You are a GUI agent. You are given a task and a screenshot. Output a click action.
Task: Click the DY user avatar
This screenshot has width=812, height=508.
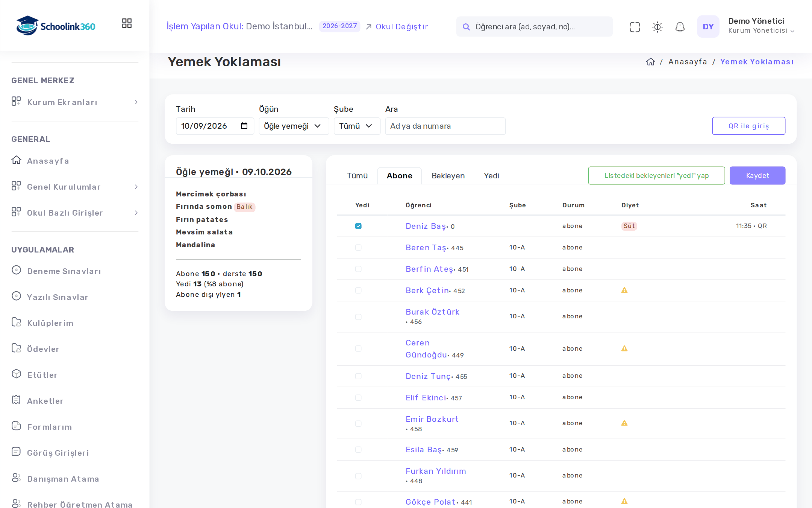tap(708, 26)
